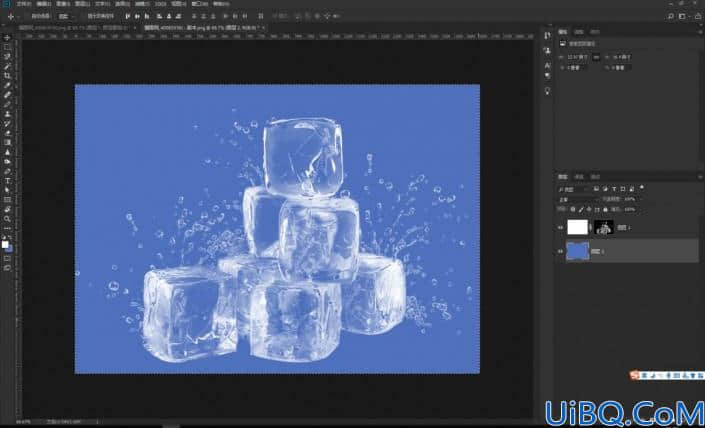The image size is (705, 428).
Task: Select the Rectangle shape tool
Action: [7, 199]
